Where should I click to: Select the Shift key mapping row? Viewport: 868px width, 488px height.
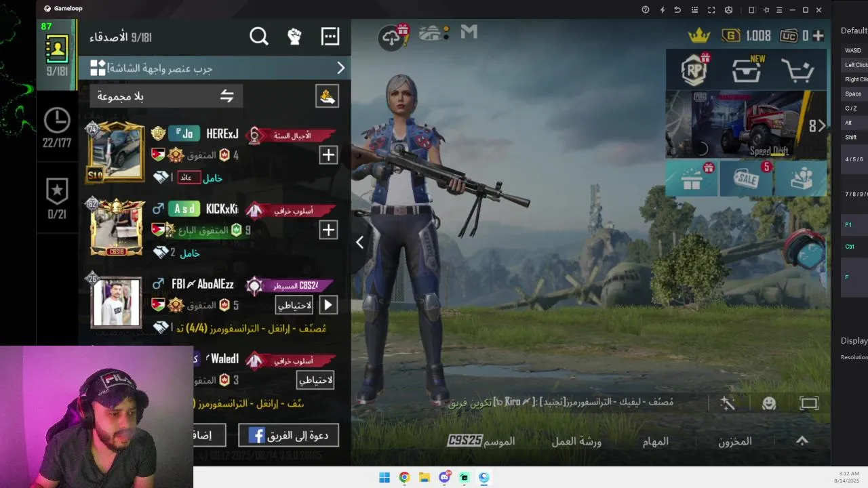pyautogui.click(x=854, y=137)
